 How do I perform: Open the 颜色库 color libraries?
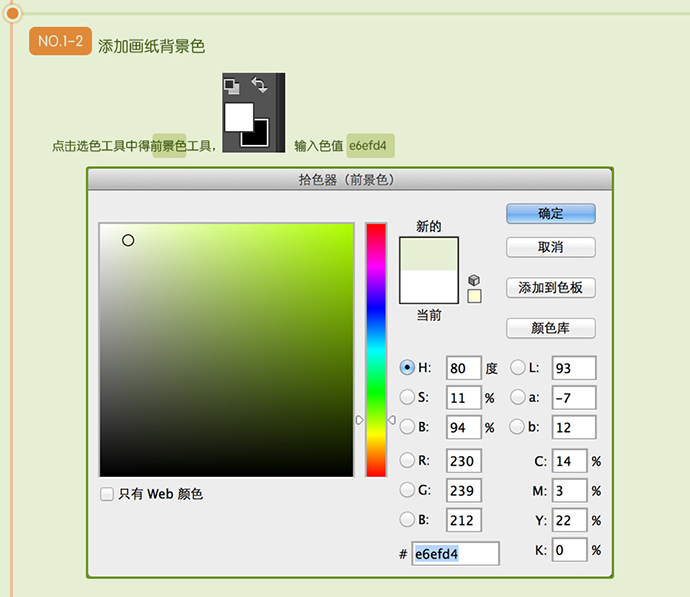pyautogui.click(x=551, y=328)
